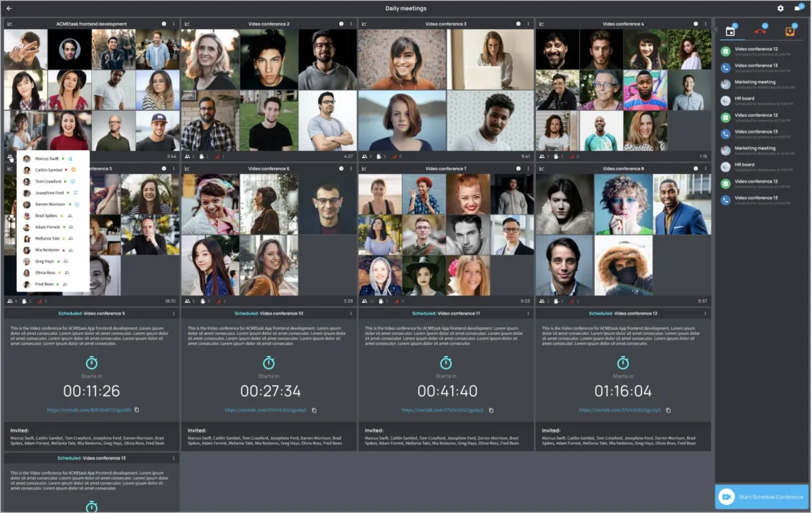This screenshot has width=812, height=513.
Task: Click the back arrow in the top bar
Action: 11,8
